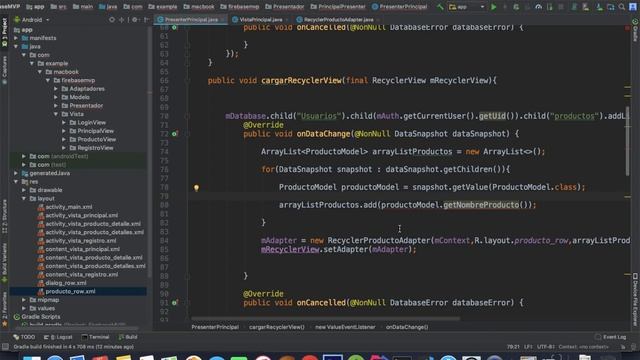Switch to PresenterPrincipal.java tab
Image resolution: width=640 pixels, height=360 pixels.
191,20
